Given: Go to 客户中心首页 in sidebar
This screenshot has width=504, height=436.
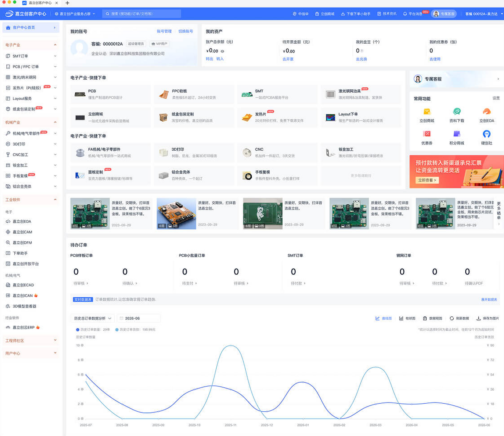Looking at the screenshot, I should click(x=31, y=28).
